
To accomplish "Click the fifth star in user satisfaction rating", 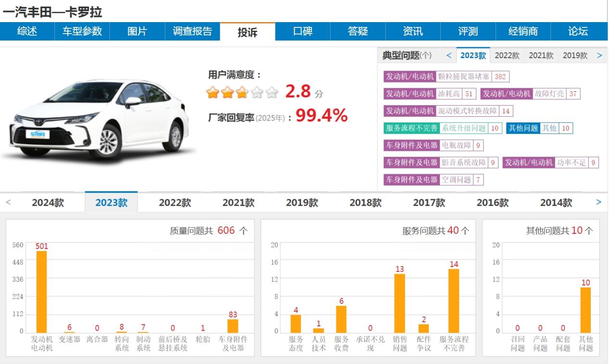I will [x=272, y=91].
